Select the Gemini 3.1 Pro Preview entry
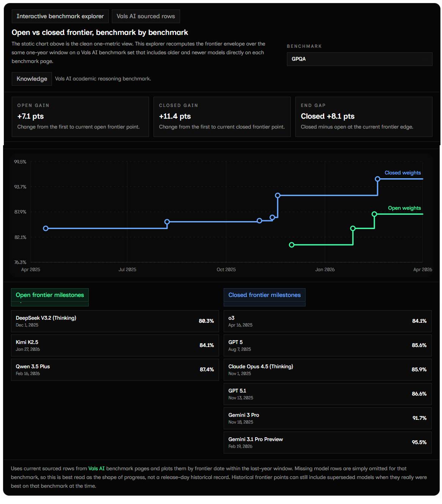Viewport: 442px width, 504px height. coord(327,442)
